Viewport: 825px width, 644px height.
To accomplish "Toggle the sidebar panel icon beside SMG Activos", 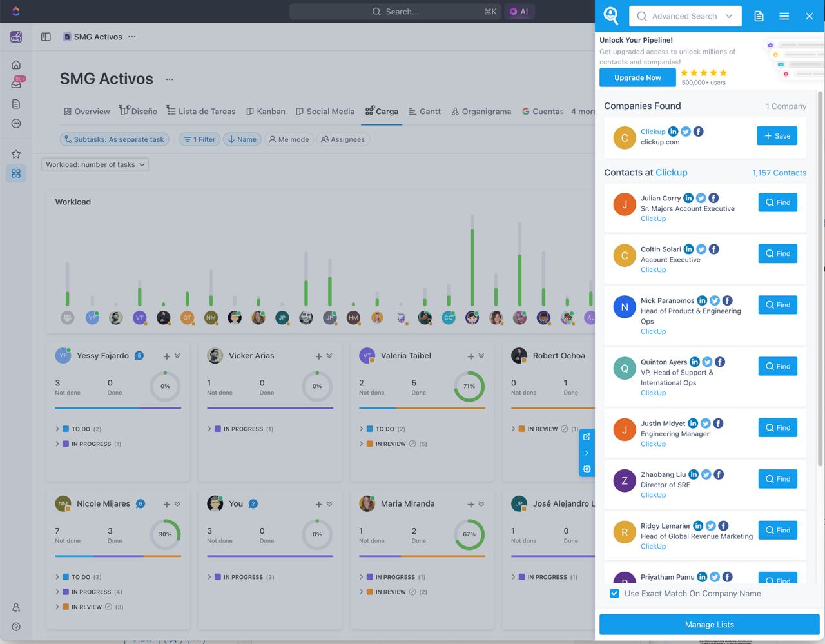I will tap(46, 37).
